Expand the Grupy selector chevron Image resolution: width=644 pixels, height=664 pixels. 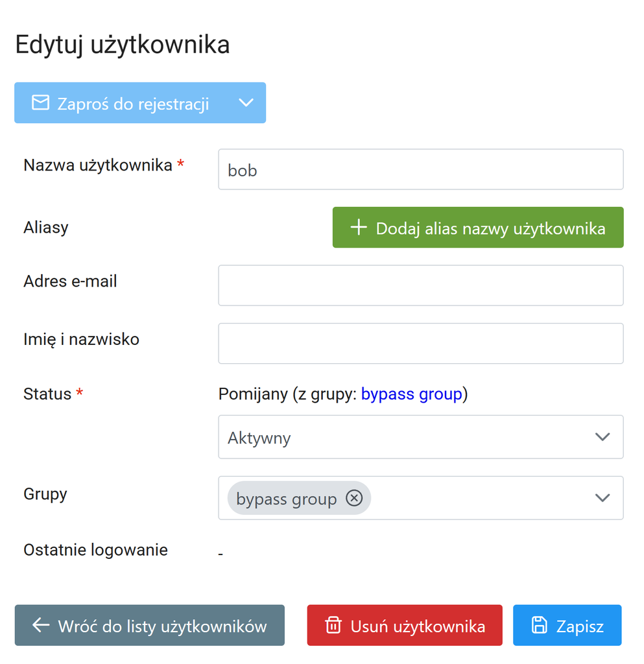602,498
